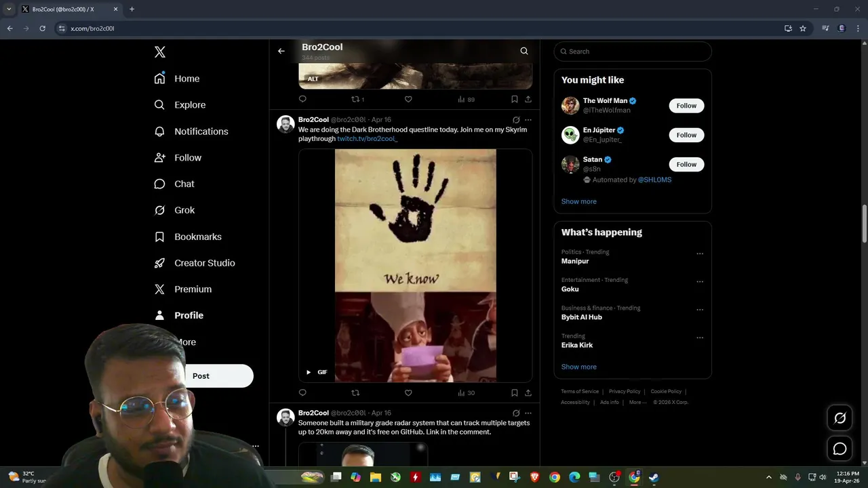The image size is (868, 488).
Task: Open Grok from the sidebar
Action: click(174, 210)
